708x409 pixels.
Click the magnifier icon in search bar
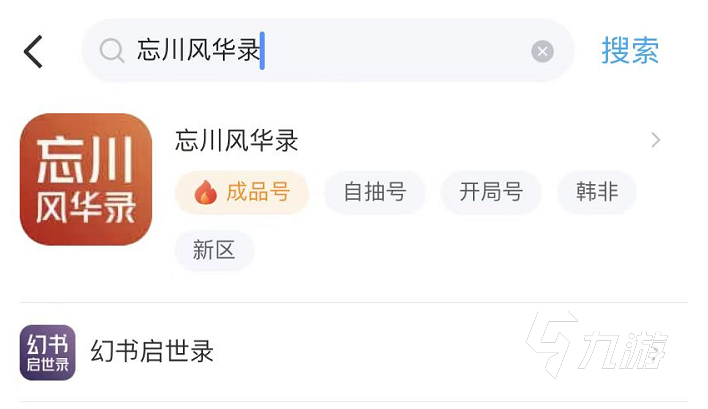pos(112,51)
